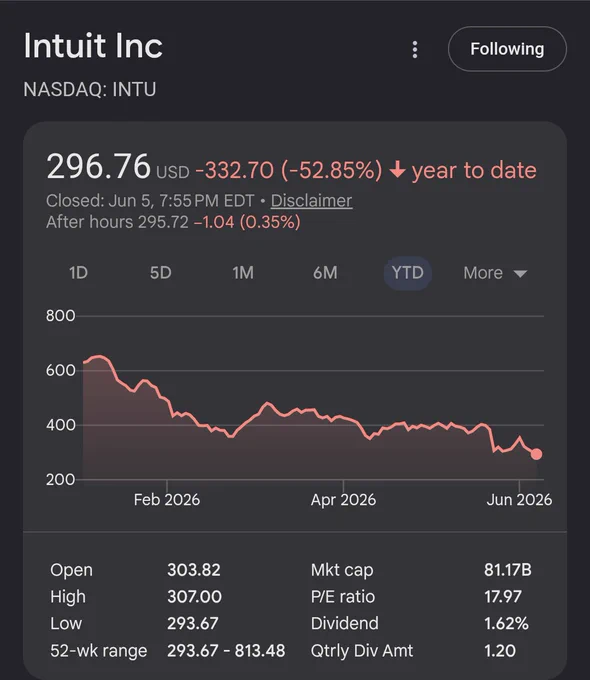Show the 6M price chart
This screenshot has height=680, width=590.
325,273
